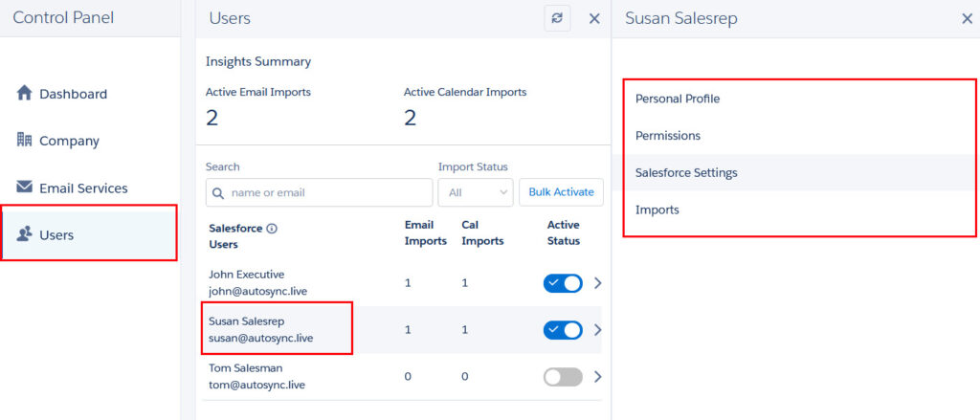Click the Company building icon
980x420 pixels.
[24, 140]
